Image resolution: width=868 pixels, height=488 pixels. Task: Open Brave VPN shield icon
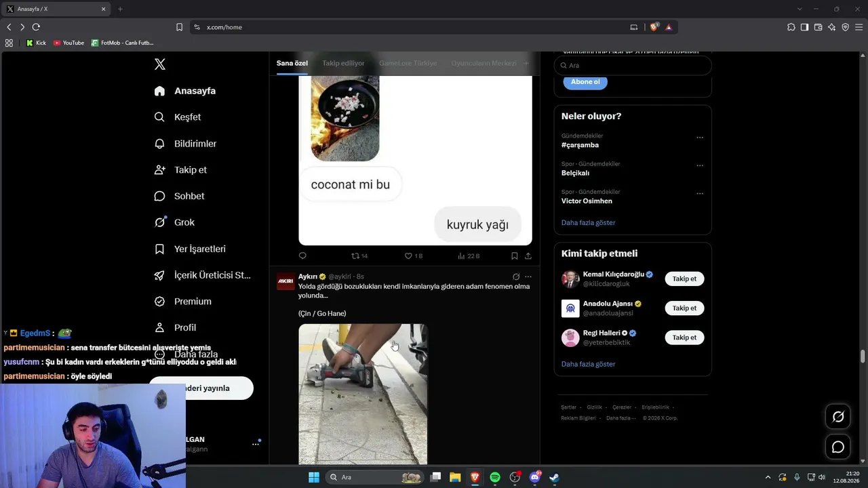pos(846,27)
